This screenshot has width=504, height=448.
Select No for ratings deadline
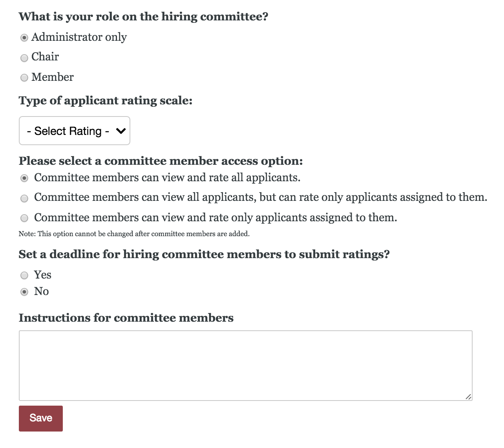pyautogui.click(x=24, y=292)
